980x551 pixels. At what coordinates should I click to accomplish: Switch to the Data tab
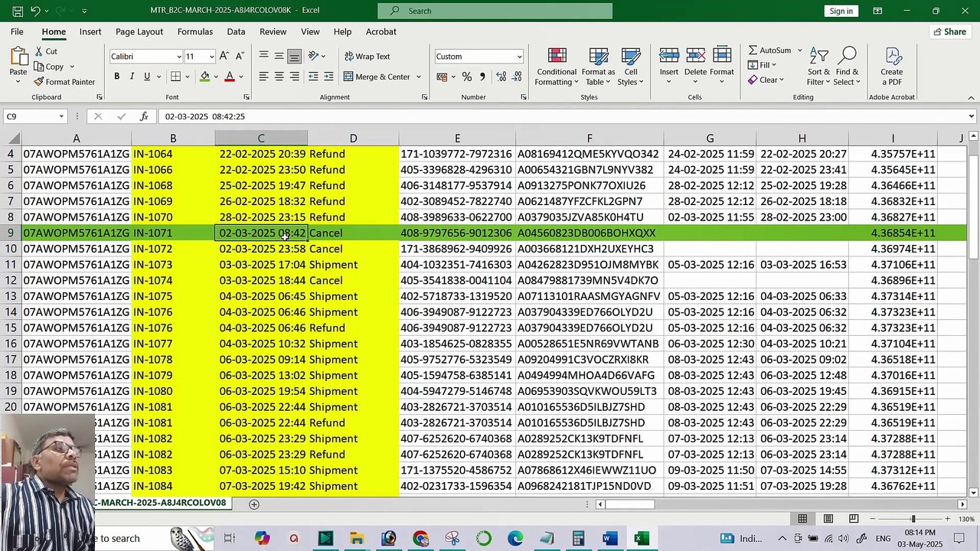tap(236, 31)
